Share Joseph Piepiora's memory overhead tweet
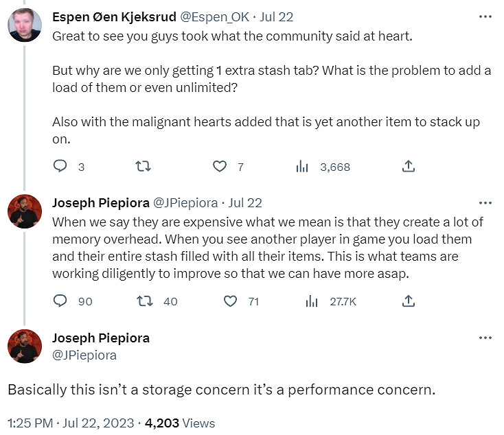 point(408,301)
